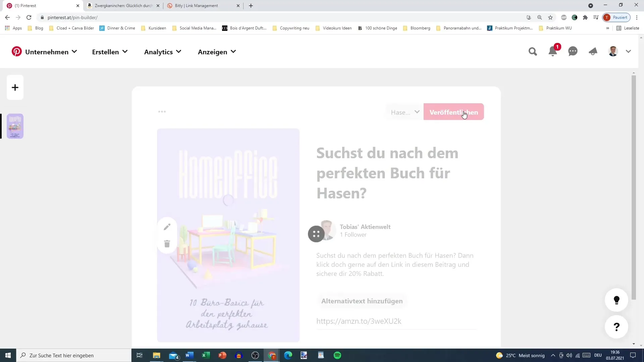Image resolution: width=644 pixels, height=362 pixels.
Task: Click the Veröffentlichen publish button
Action: [x=453, y=112]
